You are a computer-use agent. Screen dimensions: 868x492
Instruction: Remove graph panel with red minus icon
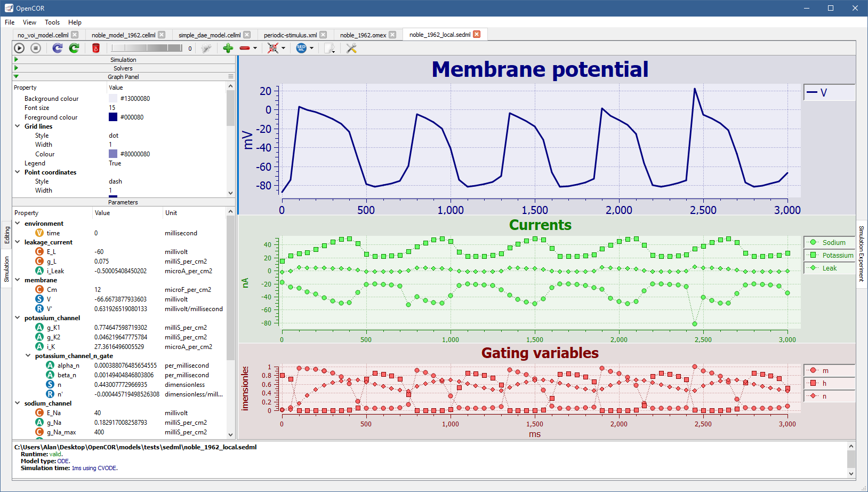click(245, 48)
